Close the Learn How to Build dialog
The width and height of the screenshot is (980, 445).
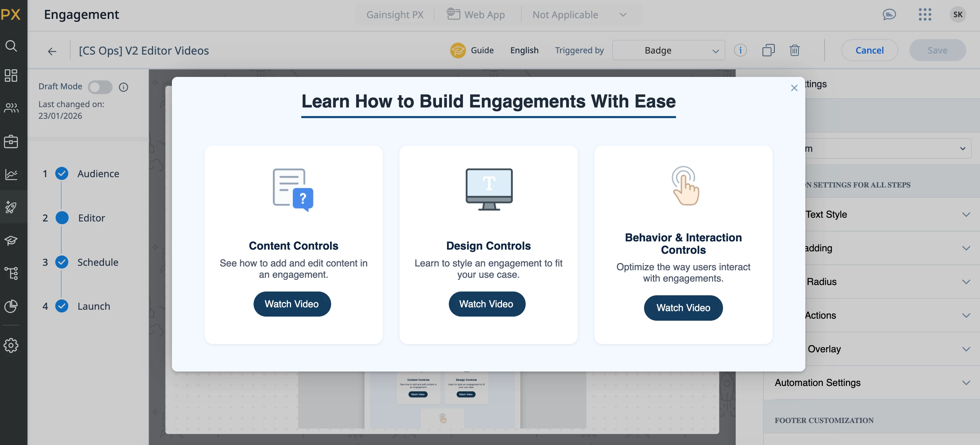[x=794, y=88]
